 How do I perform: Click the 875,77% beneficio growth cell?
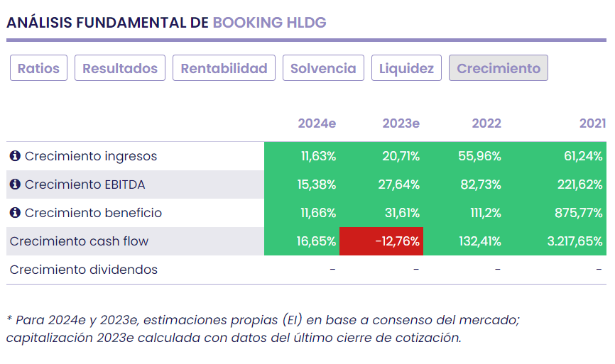pos(579,213)
